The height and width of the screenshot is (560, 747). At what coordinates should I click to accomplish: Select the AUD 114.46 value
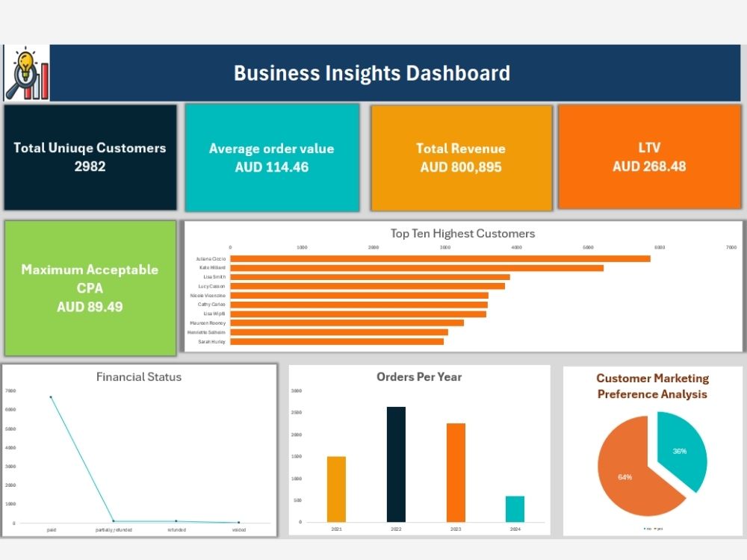(272, 167)
